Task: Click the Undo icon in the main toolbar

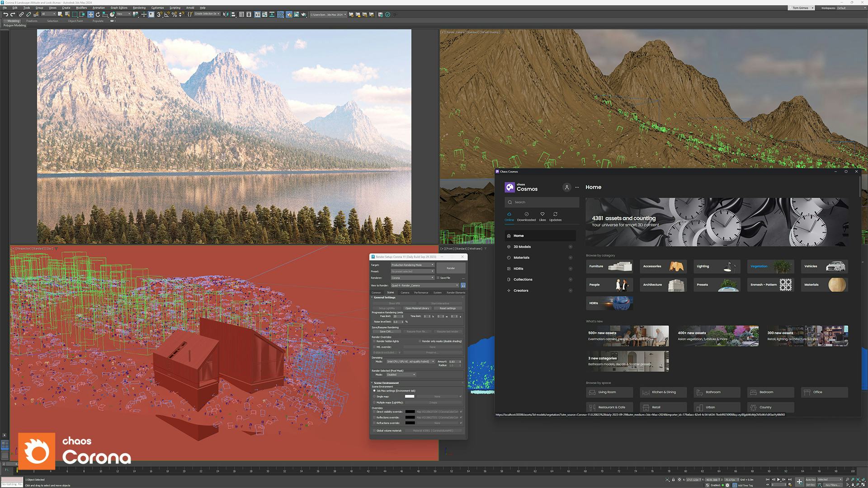Action: (x=6, y=15)
